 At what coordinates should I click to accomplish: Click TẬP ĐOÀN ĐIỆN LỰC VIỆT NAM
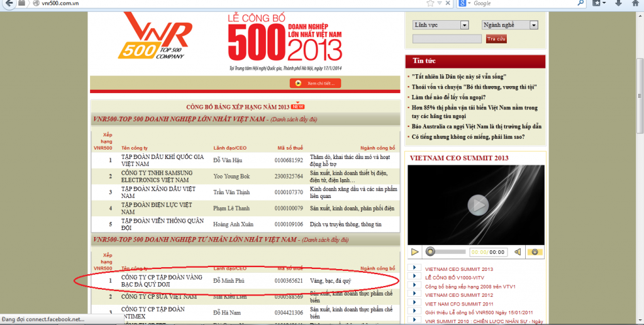(x=157, y=208)
